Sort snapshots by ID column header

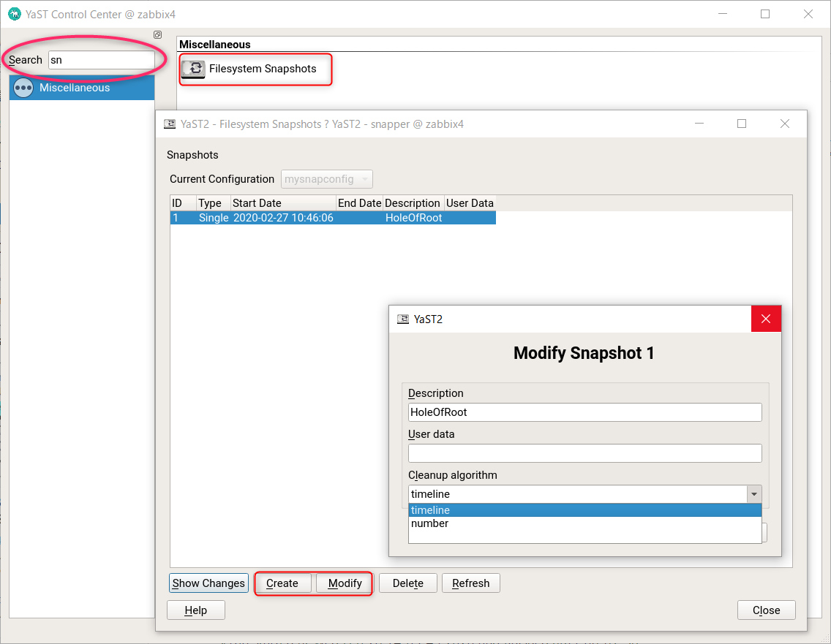(x=183, y=203)
